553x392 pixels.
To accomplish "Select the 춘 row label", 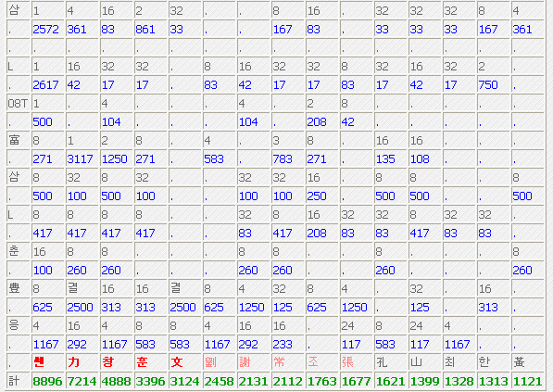I will point(14,251).
